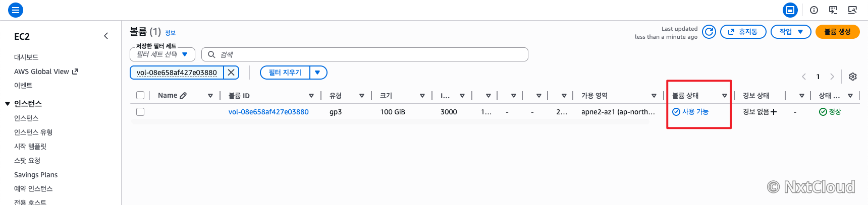Collapse the 인스턴스 sidebar section
Screen dimensions: 868x205
pyautogui.click(x=8, y=104)
